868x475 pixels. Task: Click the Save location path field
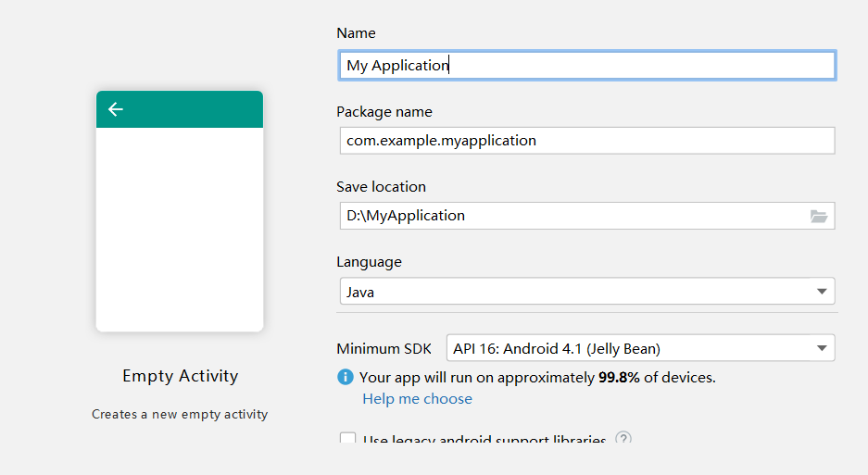571,216
